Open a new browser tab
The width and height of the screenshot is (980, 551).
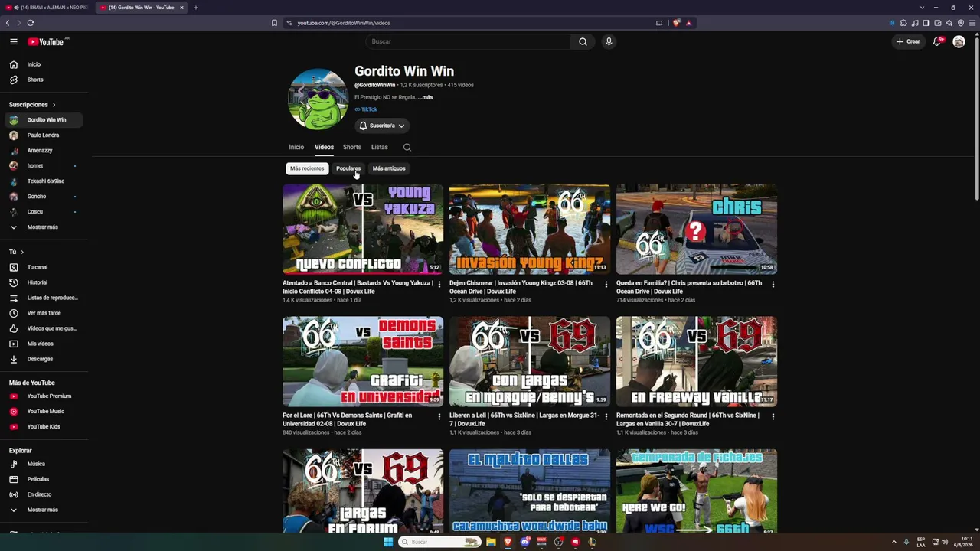[196, 8]
